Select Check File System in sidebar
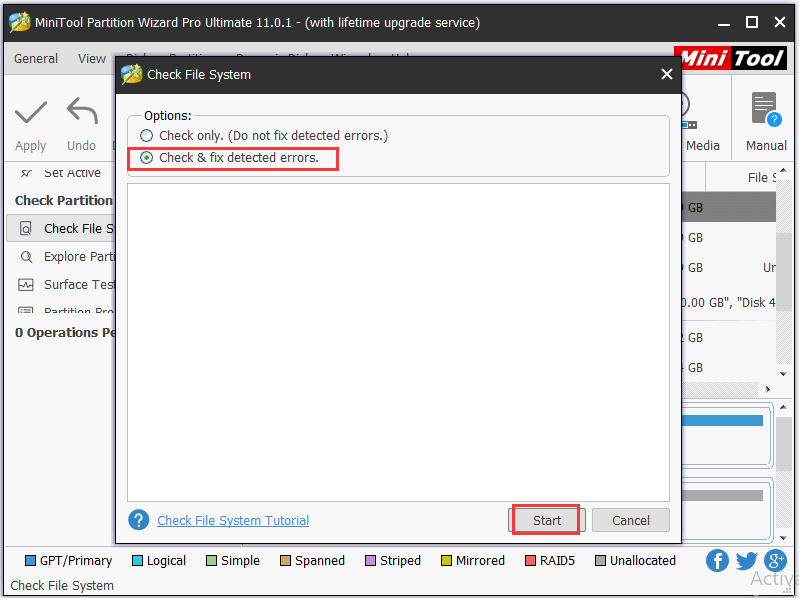 (61, 228)
